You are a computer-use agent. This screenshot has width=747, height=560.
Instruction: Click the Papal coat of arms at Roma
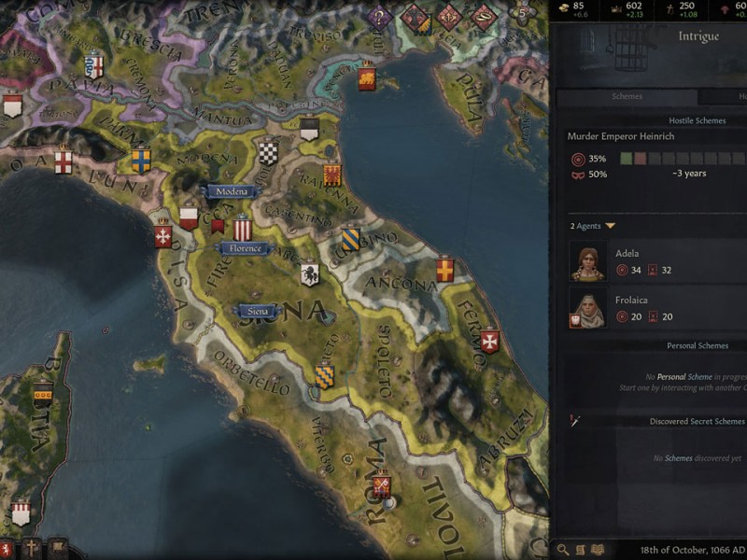point(382,484)
